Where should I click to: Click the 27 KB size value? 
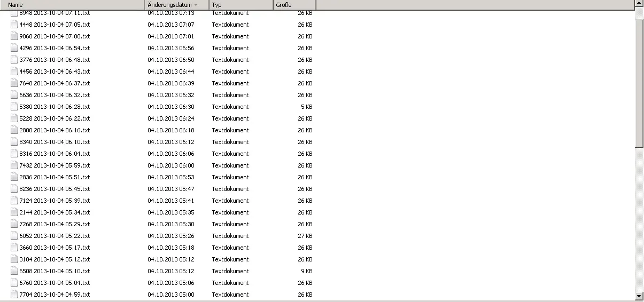coord(305,236)
